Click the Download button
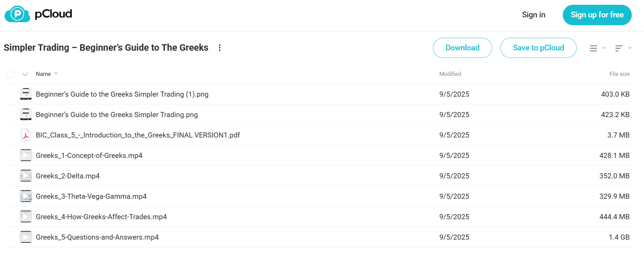 [462, 48]
